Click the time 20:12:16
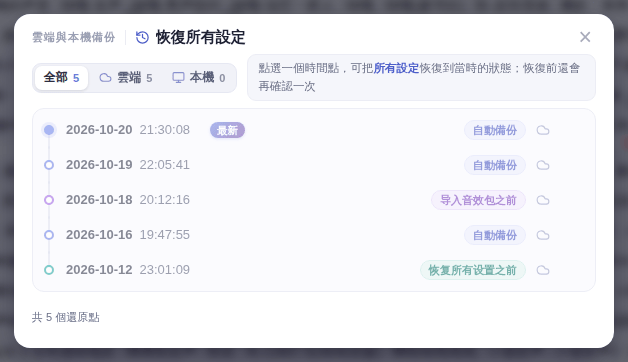The width and height of the screenshot is (628, 362). tap(165, 200)
